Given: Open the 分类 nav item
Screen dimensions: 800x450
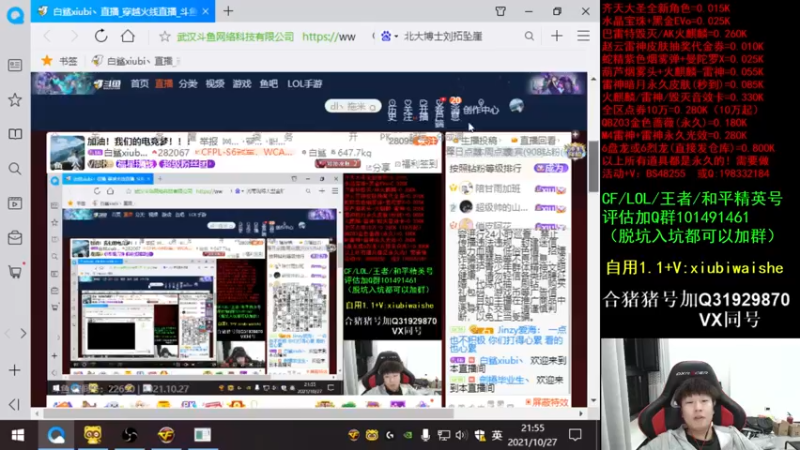Looking at the screenshot, I should click(x=188, y=84).
